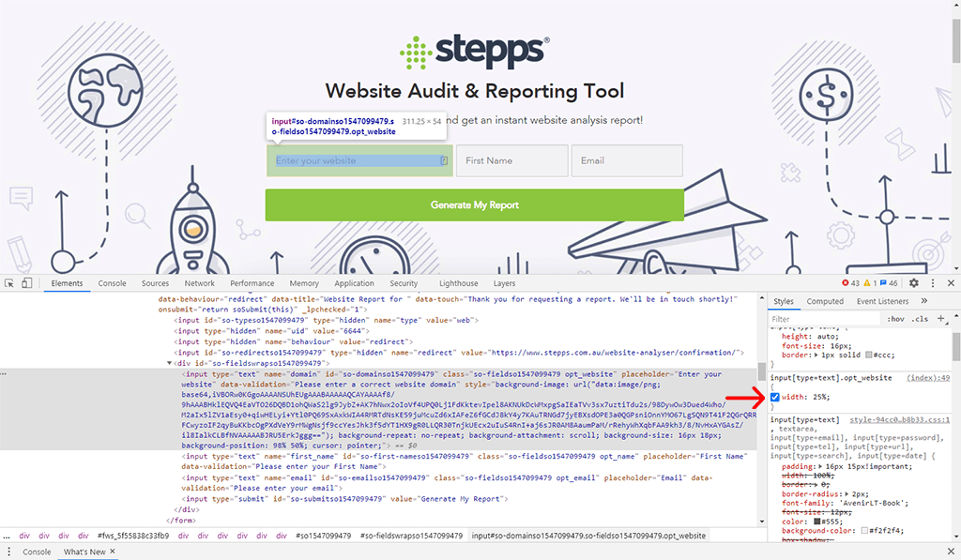
Task: Expand the border-radius shorthand triangle
Action: tap(847, 493)
